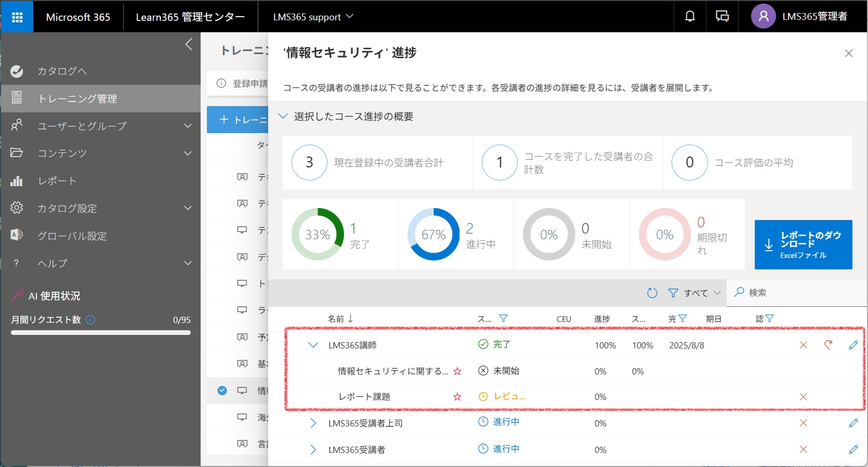Remove LMS365講師 with red X
Image resolution: width=868 pixels, height=467 pixels.
(803, 345)
